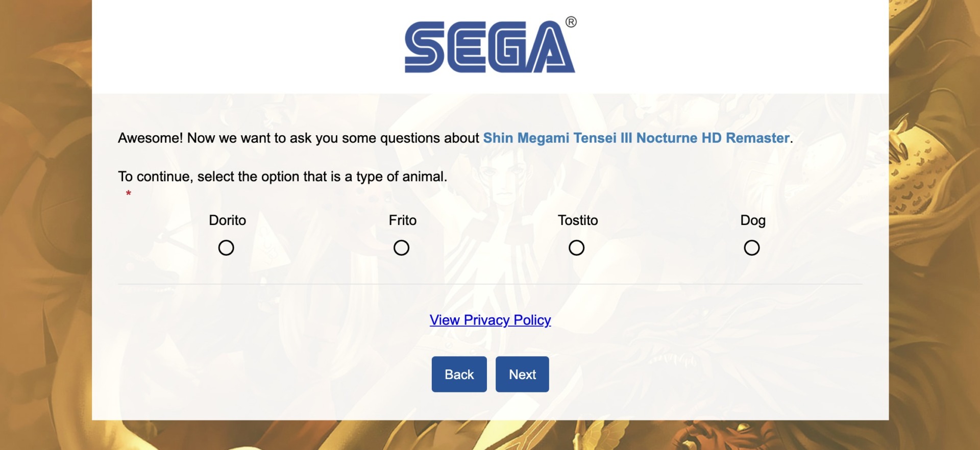Image resolution: width=980 pixels, height=450 pixels.
Task: Pick the Tostito radio button
Action: (576, 248)
